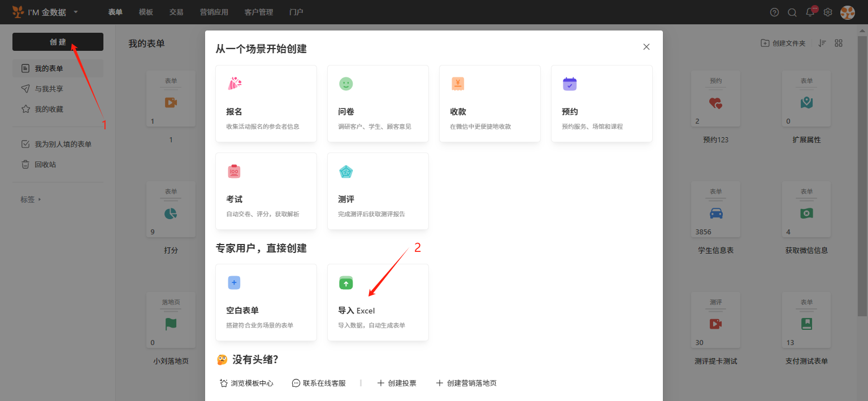Close the 从一个场景开始创建 dialog
This screenshot has width=868, height=401.
[646, 47]
